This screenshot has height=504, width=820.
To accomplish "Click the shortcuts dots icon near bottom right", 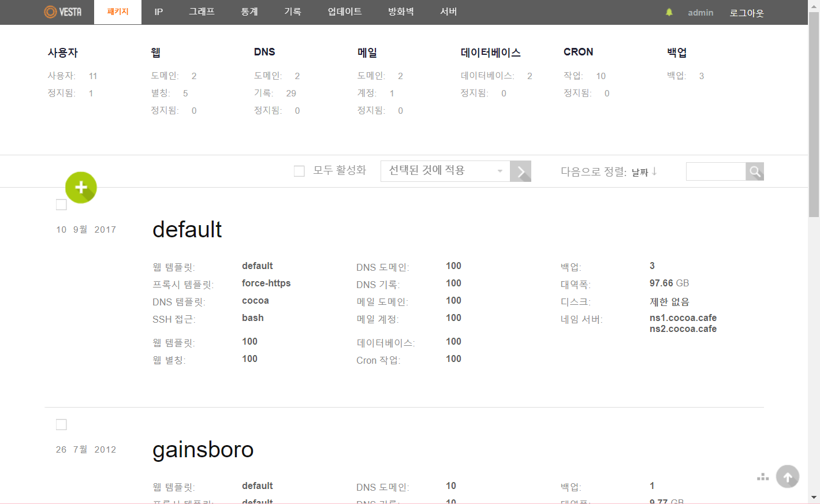I will (763, 477).
